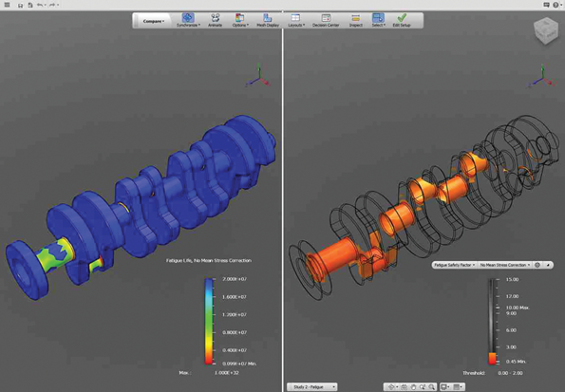Image resolution: width=565 pixels, height=392 pixels.
Task: Click the Save icon in title bar
Action: [x=21, y=5]
